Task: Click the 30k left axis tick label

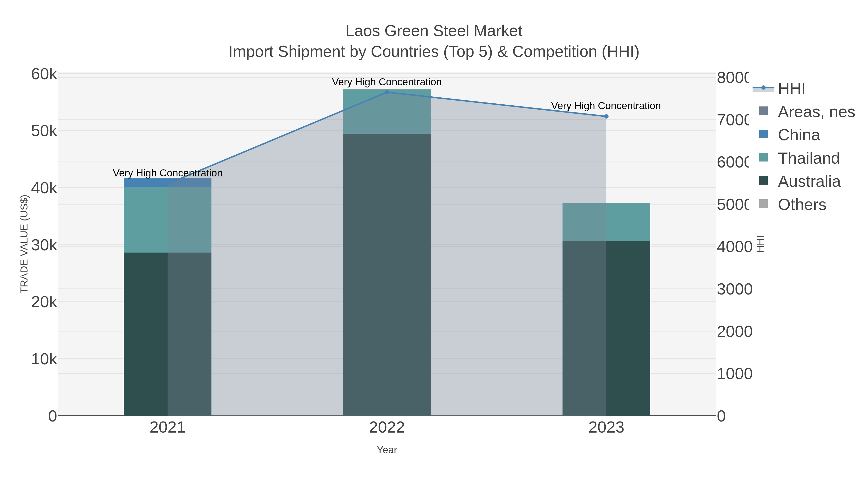Action: pos(44,245)
